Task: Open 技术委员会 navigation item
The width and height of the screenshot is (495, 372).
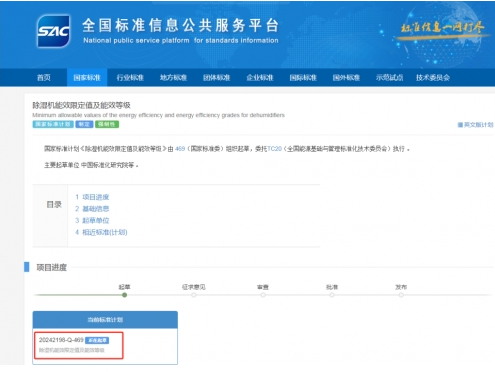Action: pos(433,78)
